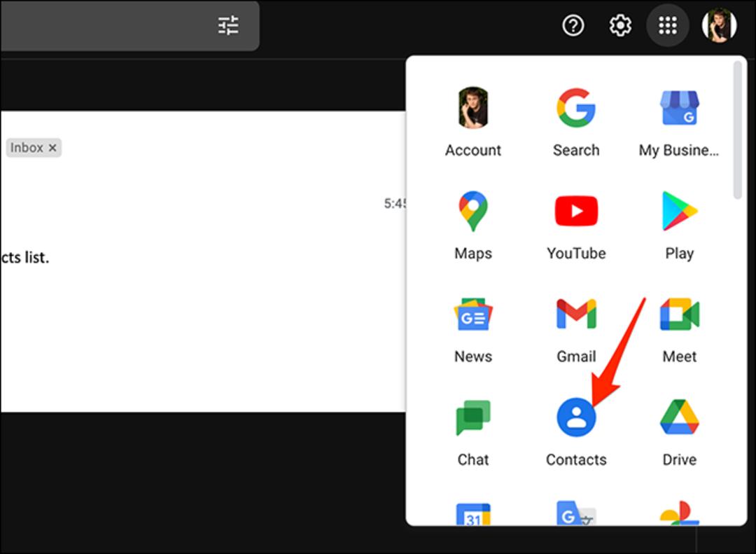Collapse the Google apps grid launcher
The width and height of the screenshot is (756, 554).
(x=668, y=25)
